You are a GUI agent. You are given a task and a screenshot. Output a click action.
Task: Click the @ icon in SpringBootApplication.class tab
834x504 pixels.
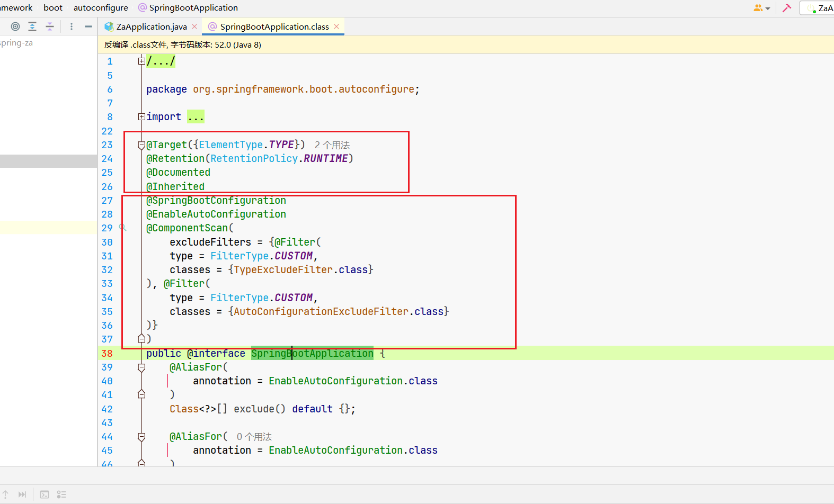point(212,26)
